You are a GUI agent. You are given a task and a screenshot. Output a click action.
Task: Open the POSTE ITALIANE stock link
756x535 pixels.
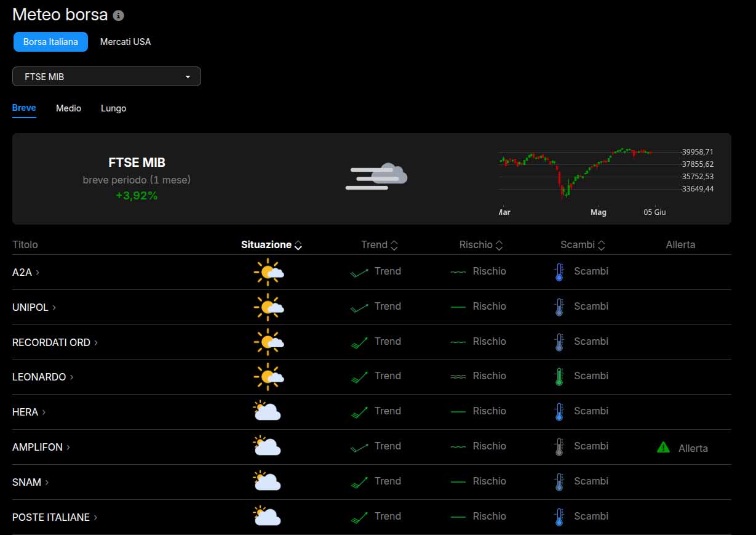pos(51,517)
